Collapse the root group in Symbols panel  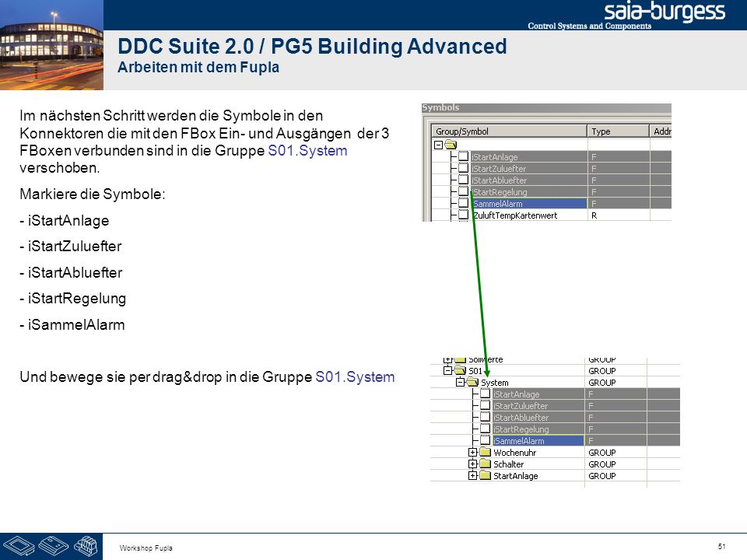click(x=438, y=145)
